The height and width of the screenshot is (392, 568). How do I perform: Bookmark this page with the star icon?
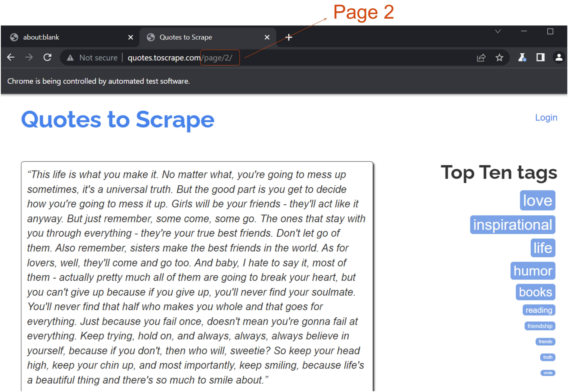pos(499,58)
